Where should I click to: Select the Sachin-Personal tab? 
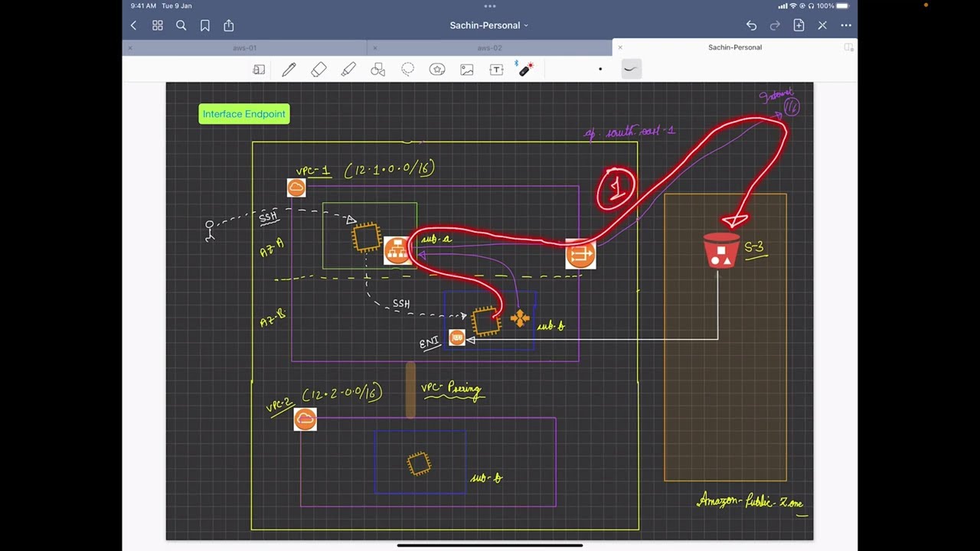735,47
